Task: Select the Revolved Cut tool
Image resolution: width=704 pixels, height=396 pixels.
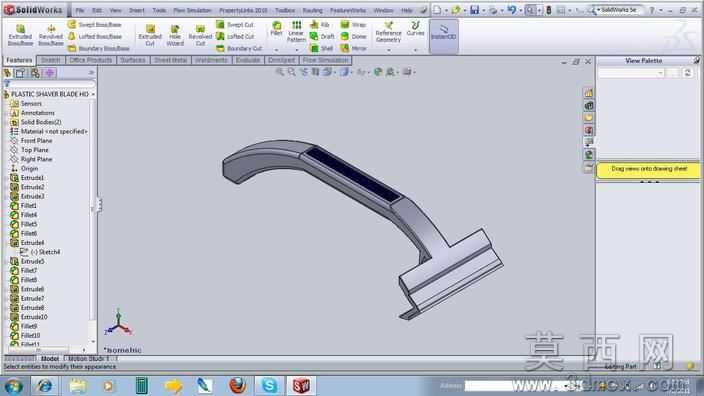Action: point(200,35)
